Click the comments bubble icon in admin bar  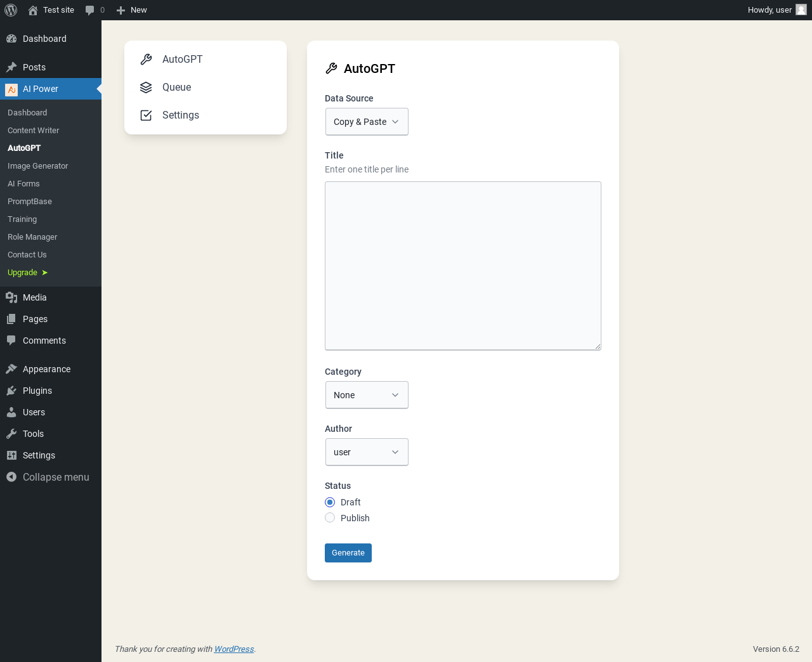pos(89,10)
